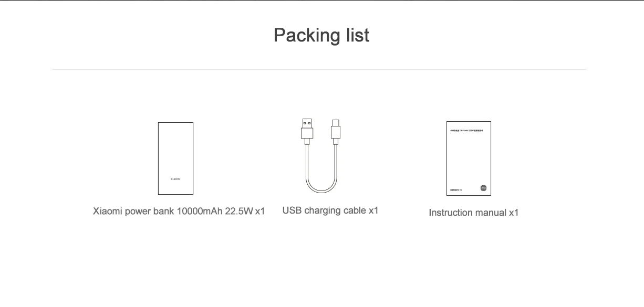Click small text at manual's bottom-left
This screenshot has width=644, height=307.
tap(455, 189)
